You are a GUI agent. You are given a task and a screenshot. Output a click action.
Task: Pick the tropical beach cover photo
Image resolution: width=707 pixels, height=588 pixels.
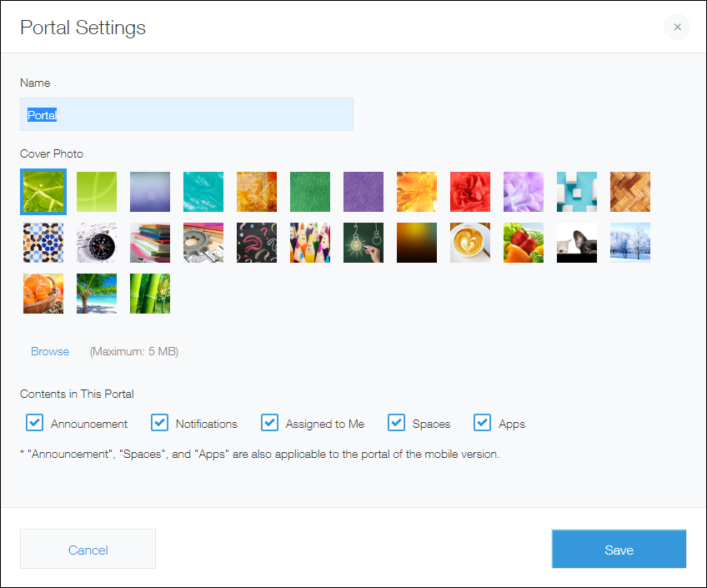(x=97, y=294)
